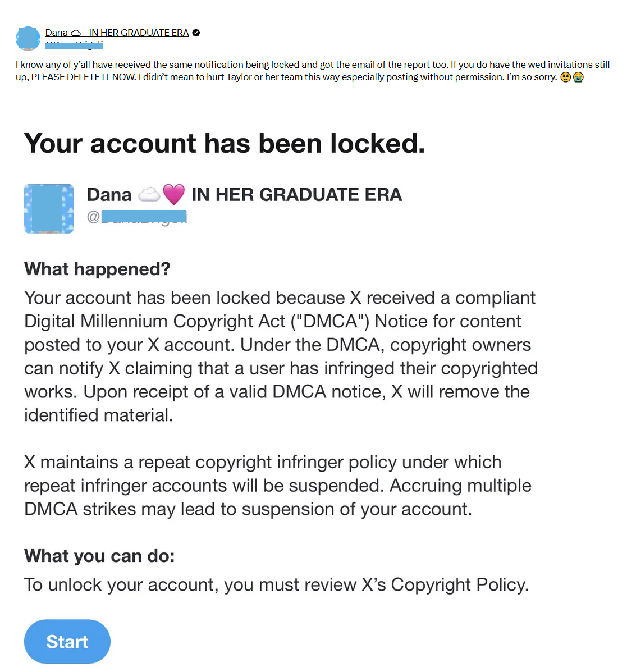Screen dimensions: 627x672
Task: Click the What happened? heading
Action: pyautogui.click(x=97, y=269)
